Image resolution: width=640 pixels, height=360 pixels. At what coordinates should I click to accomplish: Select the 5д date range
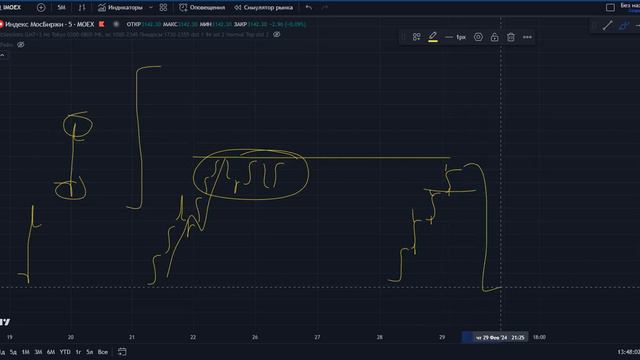pyautogui.click(x=13, y=352)
